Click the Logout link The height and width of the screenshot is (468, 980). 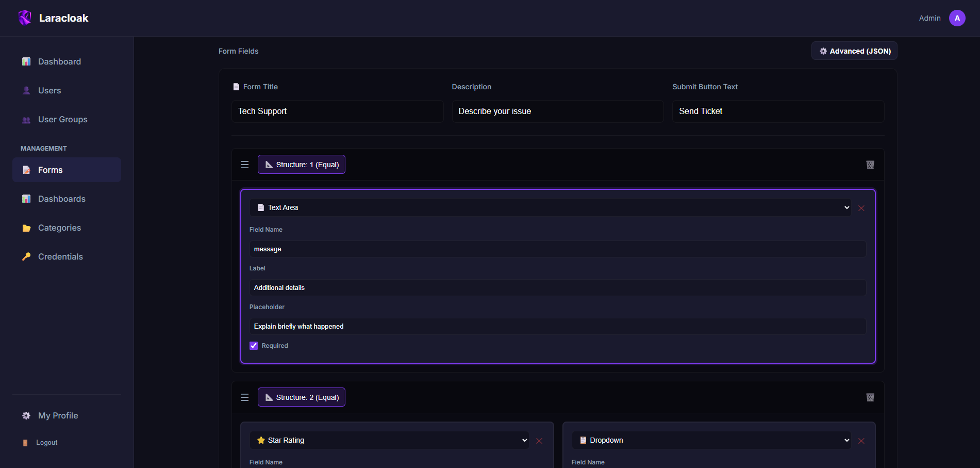pos(46,442)
